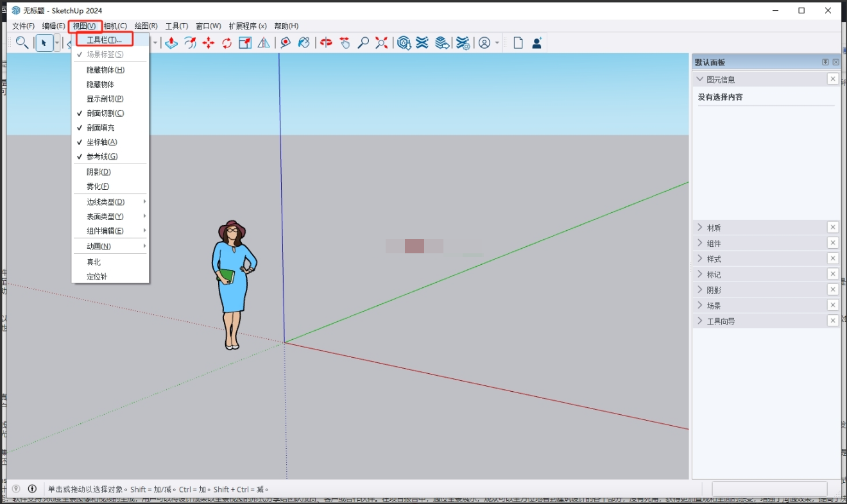The height and width of the screenshot is (504, 847).
Task: Toggle 剖面切割(C) in the view menu
Action: click(110, 113)
